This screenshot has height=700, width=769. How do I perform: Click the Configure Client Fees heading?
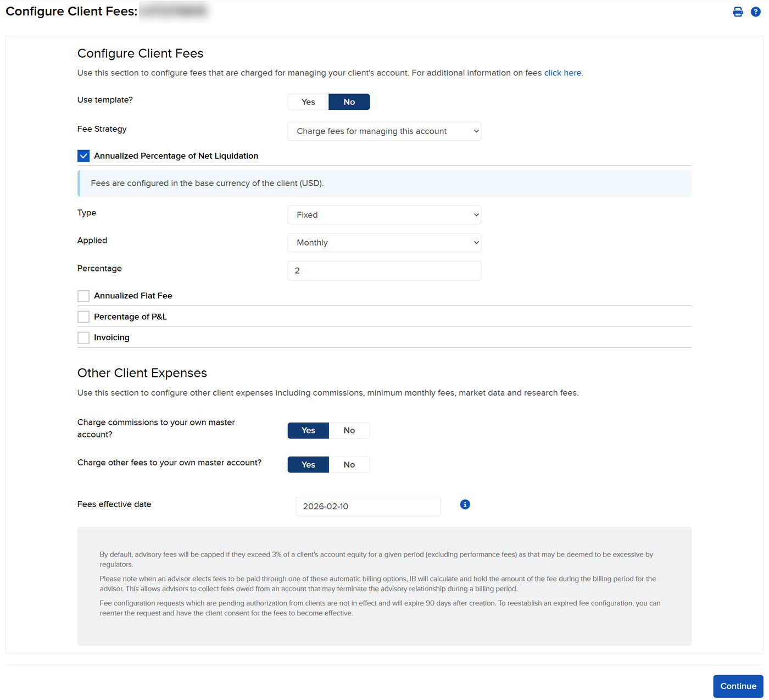141,53
